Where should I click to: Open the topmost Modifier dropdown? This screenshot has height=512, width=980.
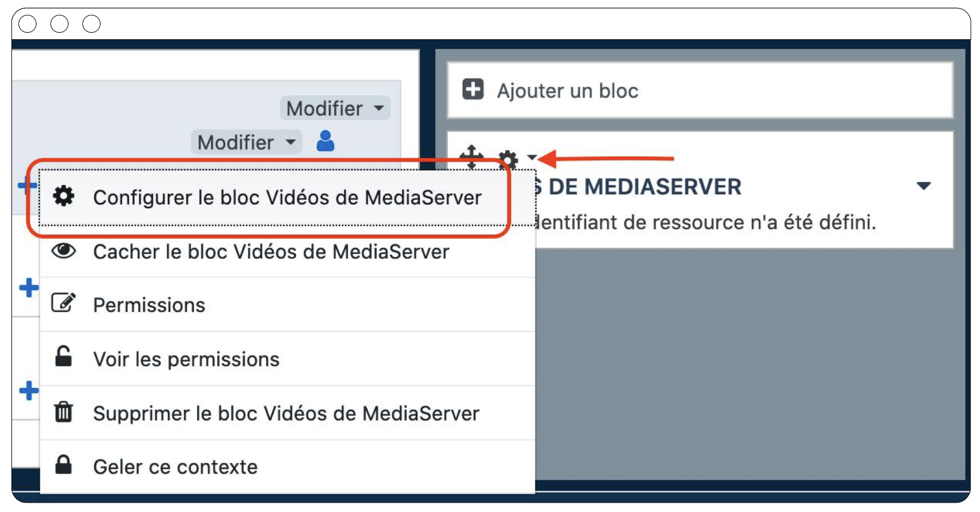[334, 108]
